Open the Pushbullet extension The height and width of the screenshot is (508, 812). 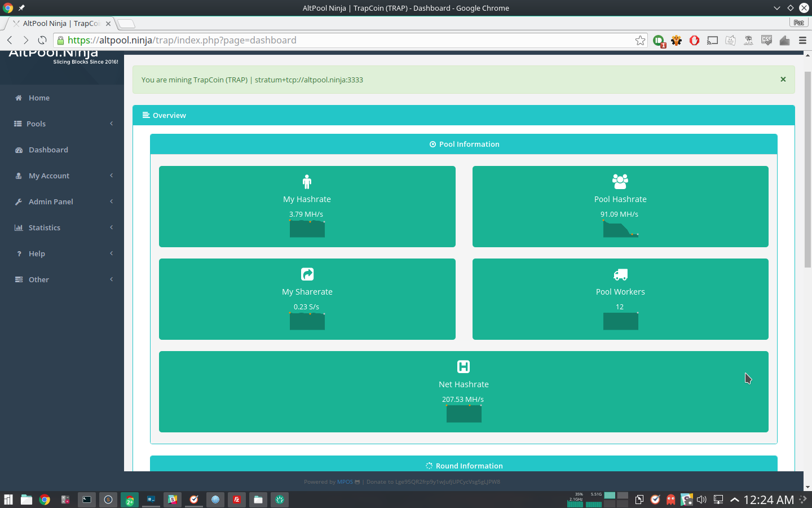pos(659,40)
